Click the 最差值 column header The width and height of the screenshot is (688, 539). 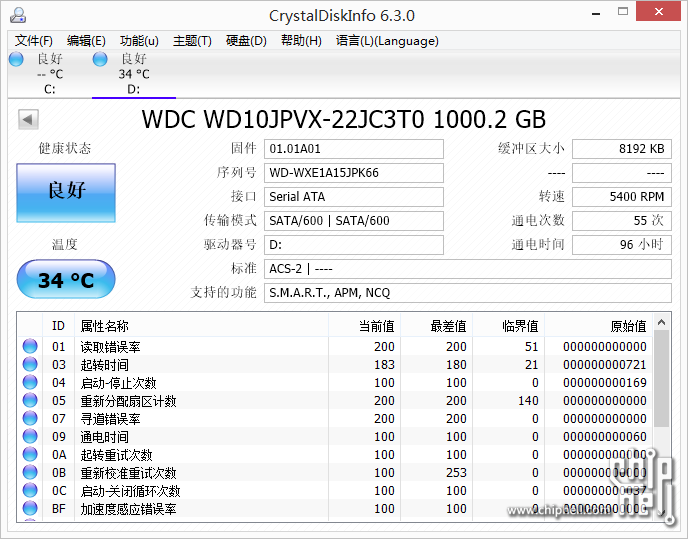pyautogui.click(x=436, y=326)
